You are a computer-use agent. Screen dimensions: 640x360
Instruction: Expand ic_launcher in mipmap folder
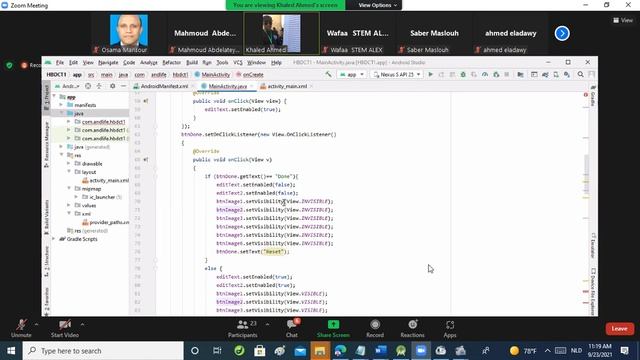[76, 197]
